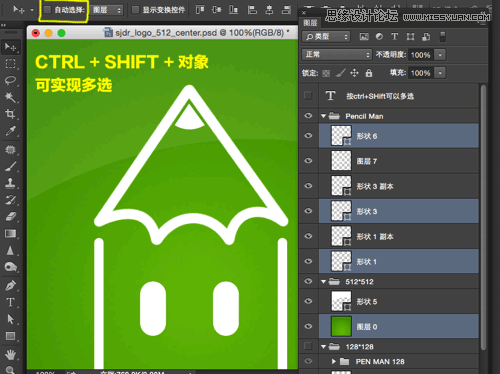The width and height of the screenshot is (500, 374).
Task: Hide the 形状 1 layer
Action: (308, 261)
